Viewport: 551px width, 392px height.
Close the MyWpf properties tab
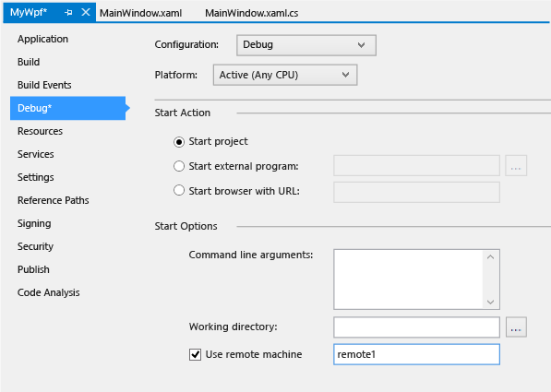(x=86, y=12)
